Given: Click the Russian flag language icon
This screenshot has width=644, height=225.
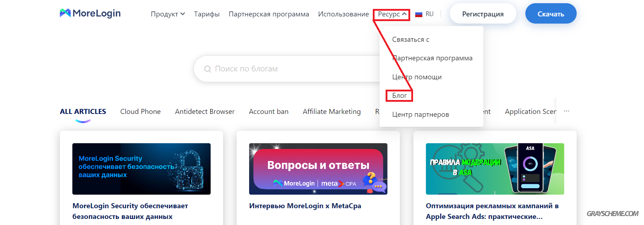Looking at the screenshot, I should [x=419, y=14].
